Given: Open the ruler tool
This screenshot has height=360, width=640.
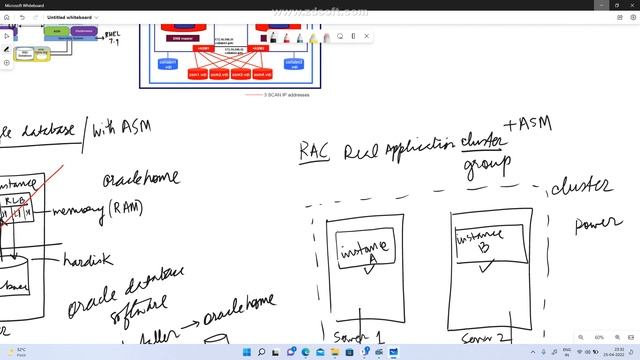Looking at the screenshot, I should tap(353, 36).
